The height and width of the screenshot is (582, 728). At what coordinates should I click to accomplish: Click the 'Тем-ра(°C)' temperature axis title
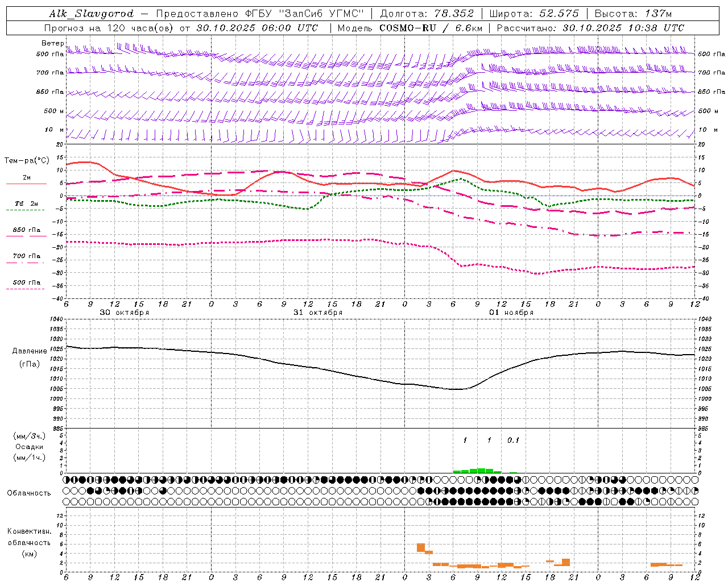tap(27, 161)
